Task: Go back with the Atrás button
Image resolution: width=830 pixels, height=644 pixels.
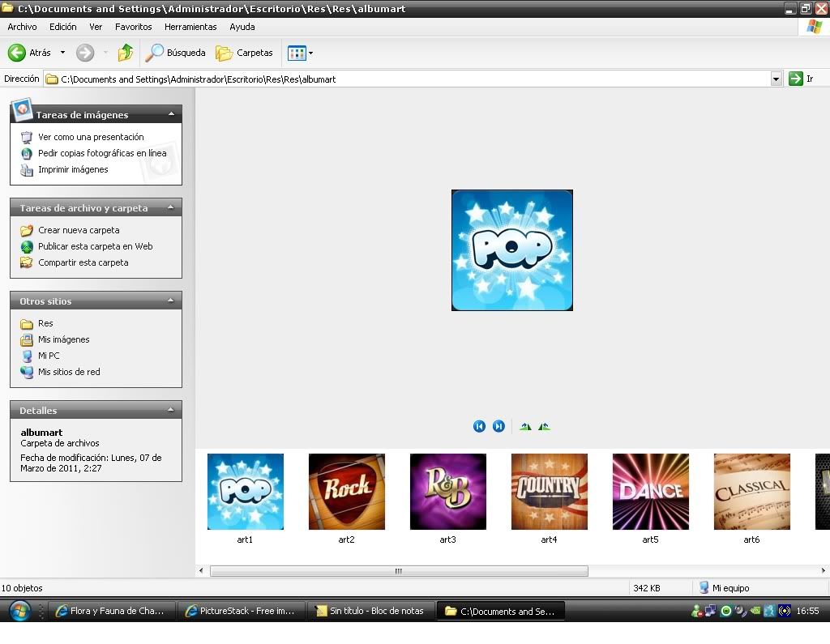Action: pyautogui.click(x=29, y=53)
